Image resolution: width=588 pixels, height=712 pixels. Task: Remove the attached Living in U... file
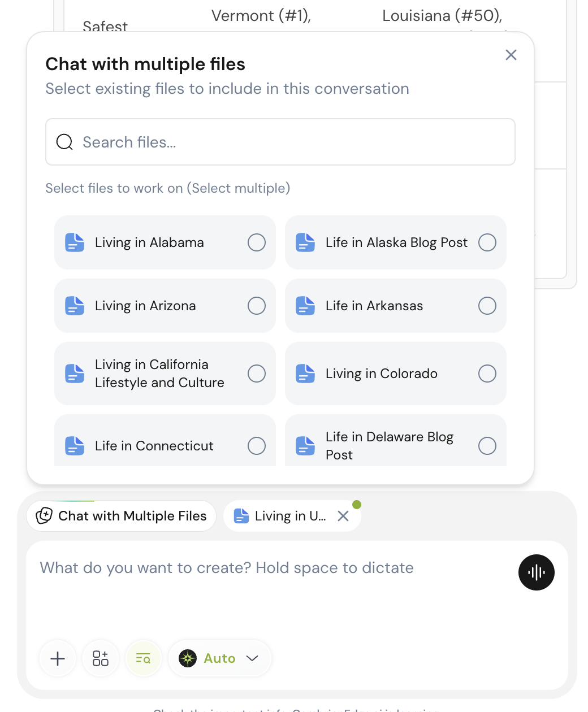point(343,516)
